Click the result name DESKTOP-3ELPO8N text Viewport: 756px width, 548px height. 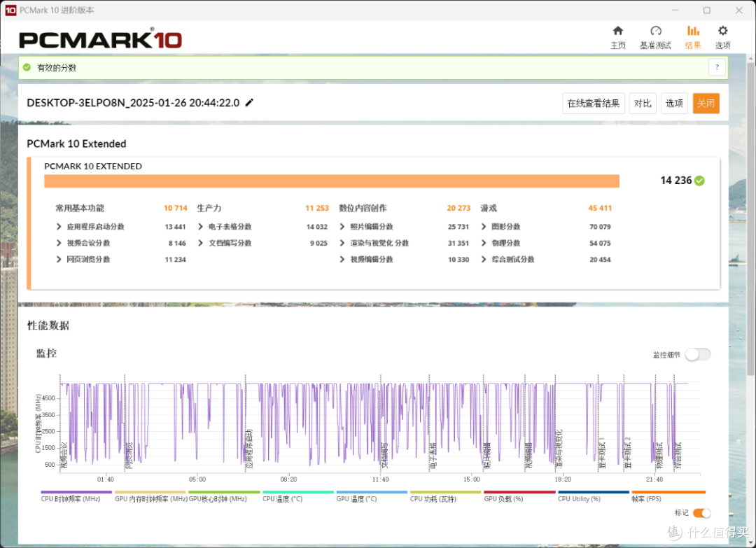(133, 103)
